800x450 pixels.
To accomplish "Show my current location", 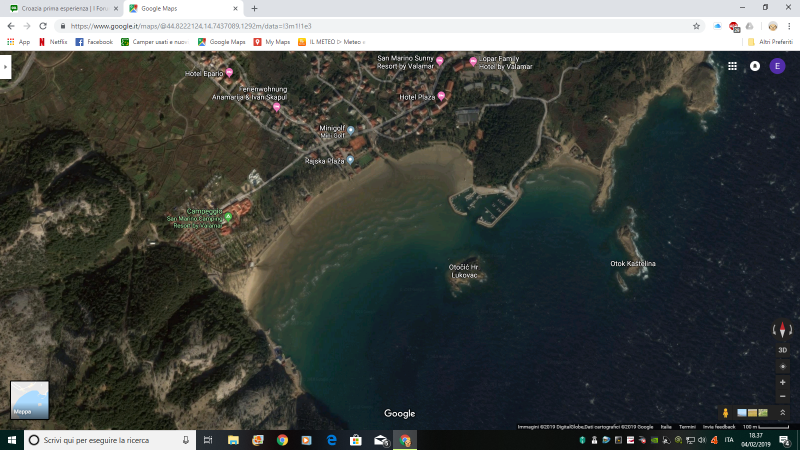I will pos(783,365).
